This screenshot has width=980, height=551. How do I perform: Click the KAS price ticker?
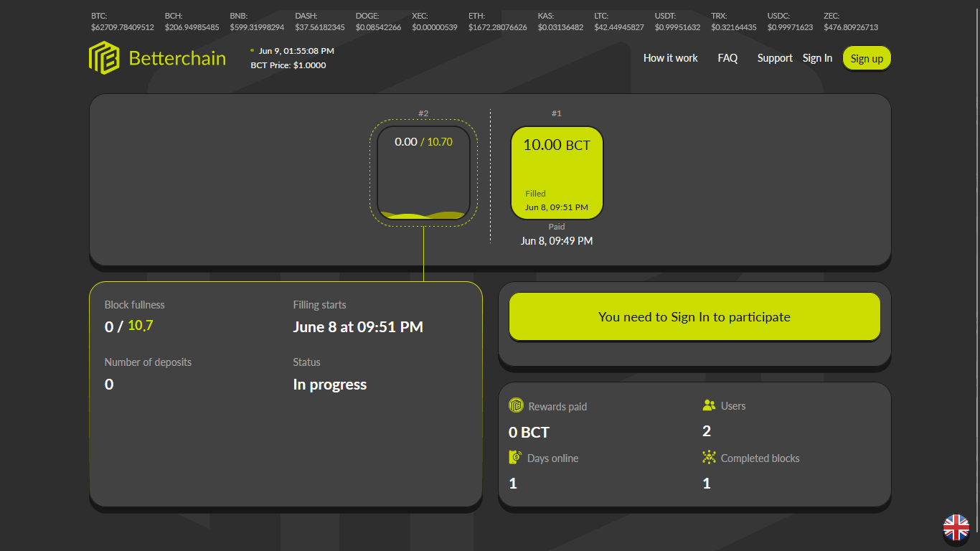pos(560,22)
